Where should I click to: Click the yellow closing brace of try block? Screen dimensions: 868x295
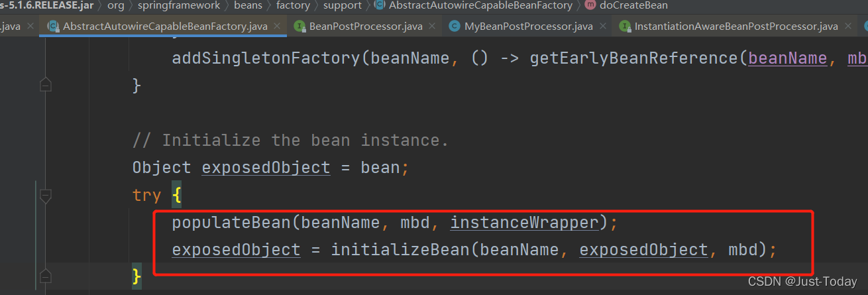136,276
